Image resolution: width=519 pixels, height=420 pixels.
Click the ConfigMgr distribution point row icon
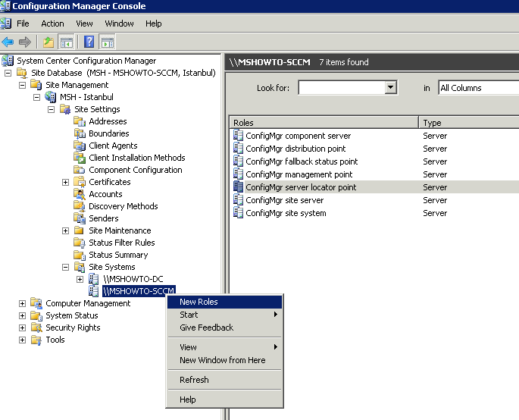[x=238, y=149]
